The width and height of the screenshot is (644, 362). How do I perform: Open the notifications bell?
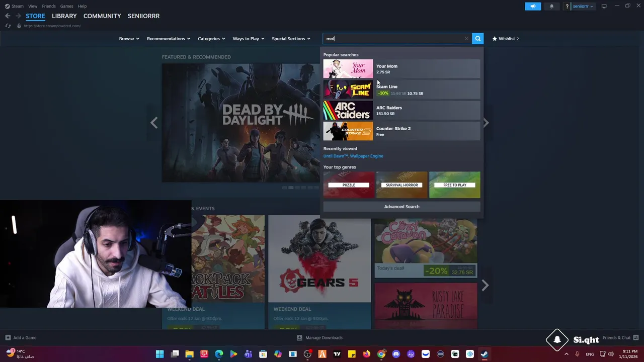pos(551,6)
